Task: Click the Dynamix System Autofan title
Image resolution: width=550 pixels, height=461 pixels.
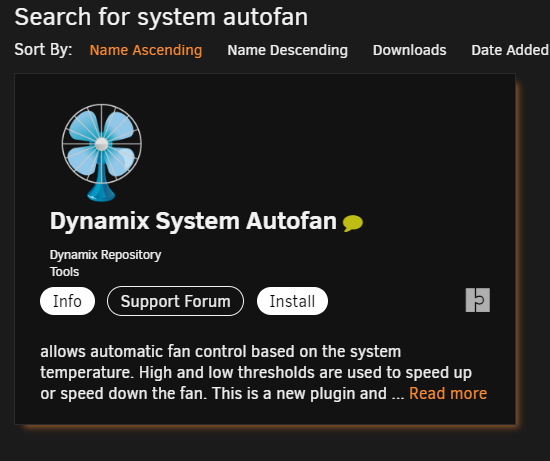Action: tap(193, 221)
